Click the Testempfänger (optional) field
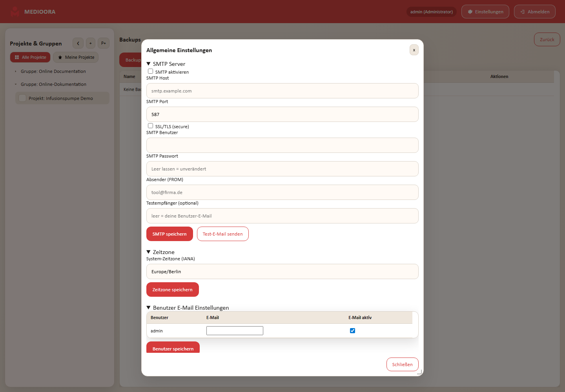The height and width of the screenshot is (392, 565). click(282, 216)
